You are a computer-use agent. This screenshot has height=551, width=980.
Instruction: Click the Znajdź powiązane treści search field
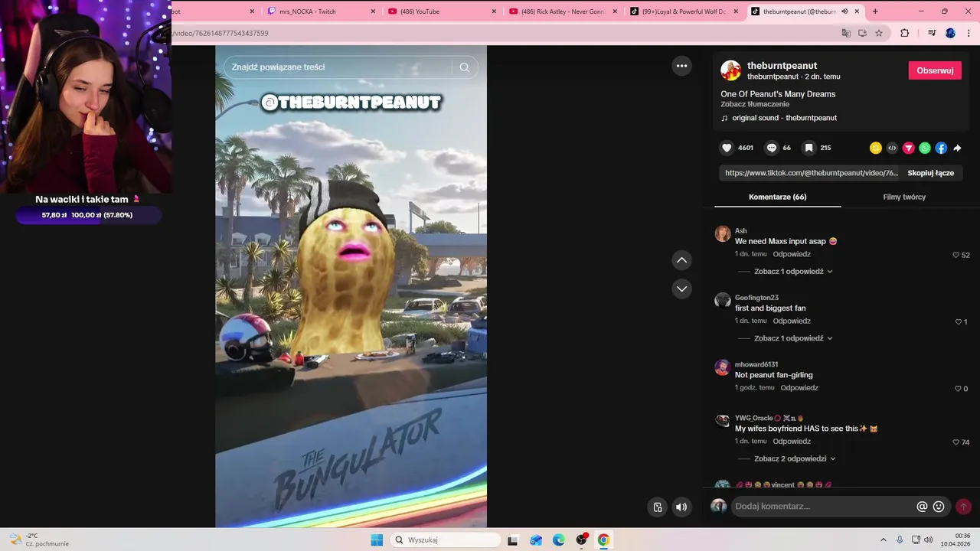[341, 67]
